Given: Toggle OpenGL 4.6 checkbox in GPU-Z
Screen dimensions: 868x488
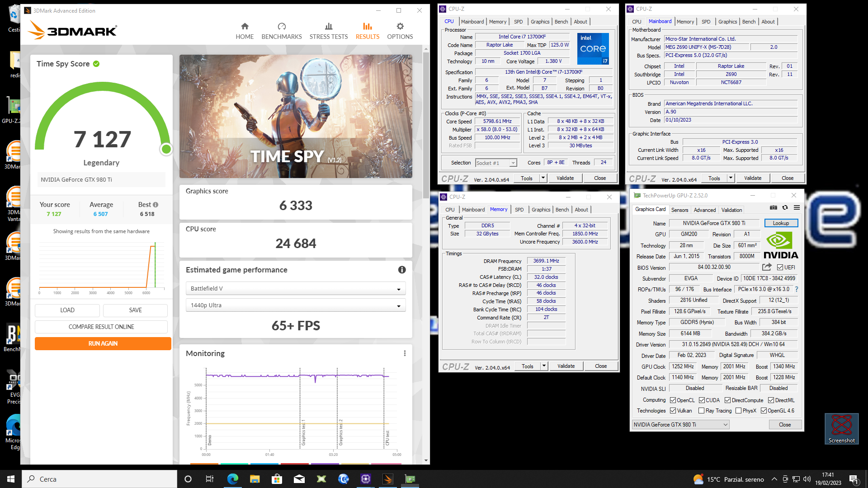Looking at the screenshot, I should 764,411.
